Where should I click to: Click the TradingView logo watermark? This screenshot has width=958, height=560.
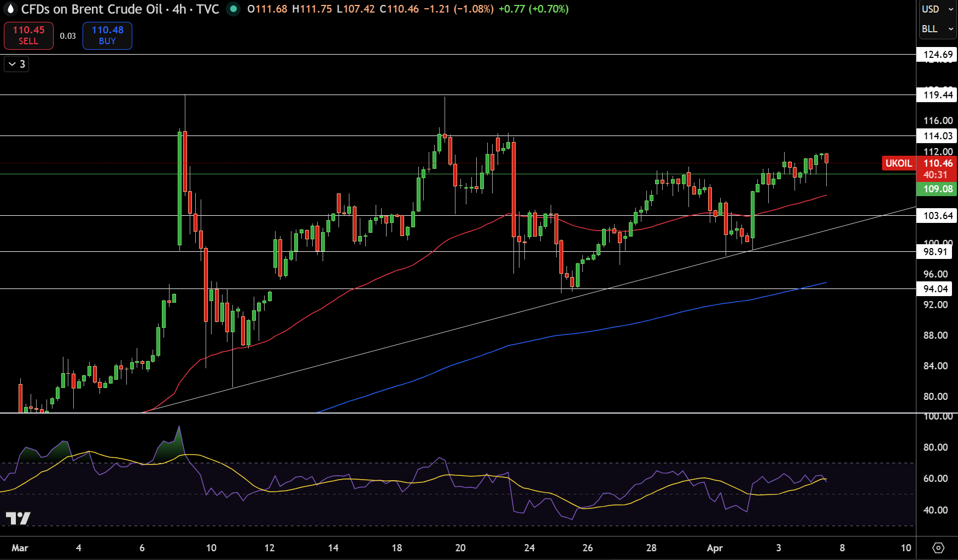[x=18, y=518]
